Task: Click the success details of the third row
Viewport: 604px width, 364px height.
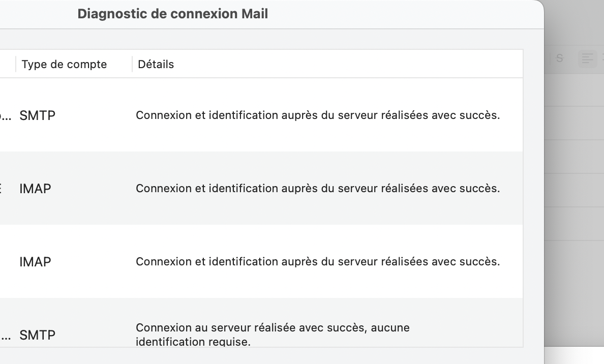Action: tap(318, 262)
